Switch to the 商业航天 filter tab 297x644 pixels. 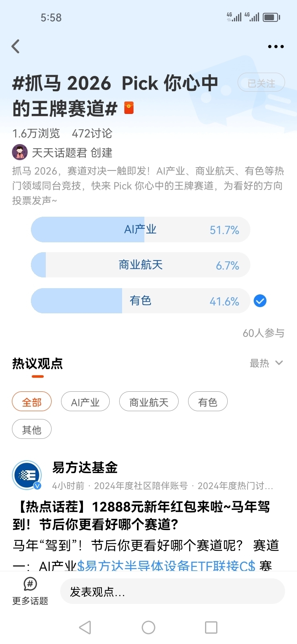tap(148, 402)
